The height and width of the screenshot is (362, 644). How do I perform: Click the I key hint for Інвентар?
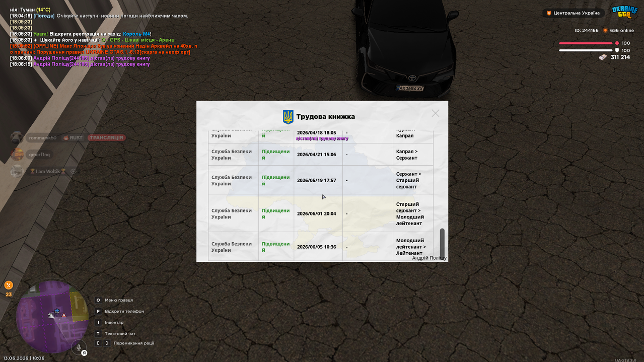tap(98, 322)
